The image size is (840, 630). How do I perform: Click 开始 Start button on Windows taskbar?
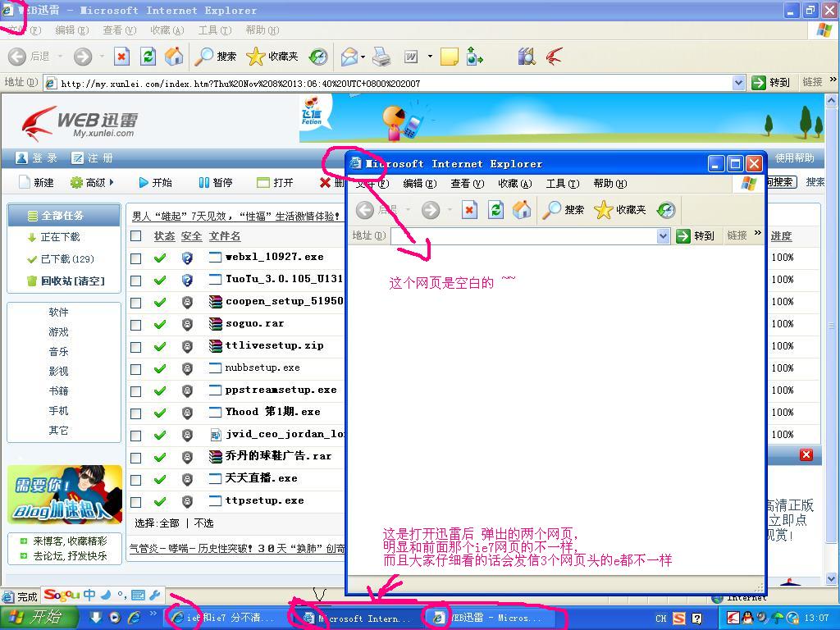[39, 618]
